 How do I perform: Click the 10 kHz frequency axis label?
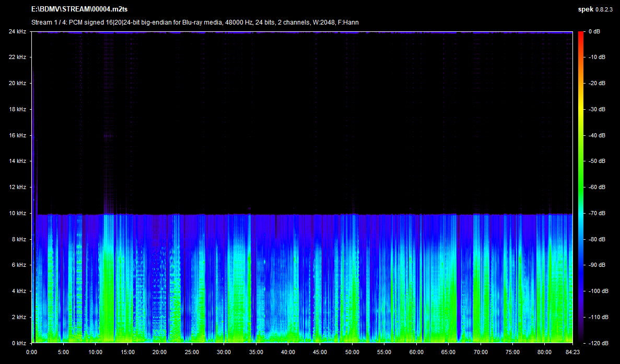17,213
